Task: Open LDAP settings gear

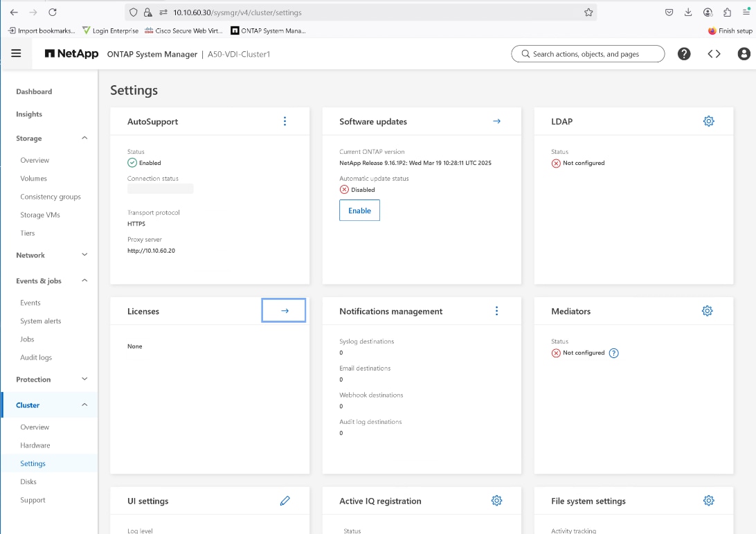Action: pos(708,121)
